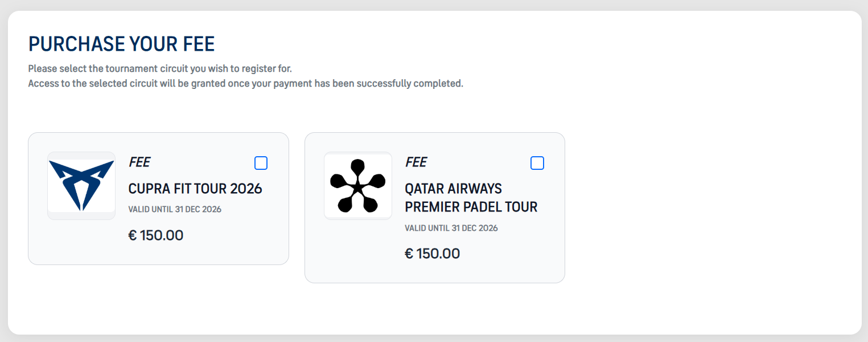
Task: Click CUPRA card's € 150.00 price
Action: point(156,235)
